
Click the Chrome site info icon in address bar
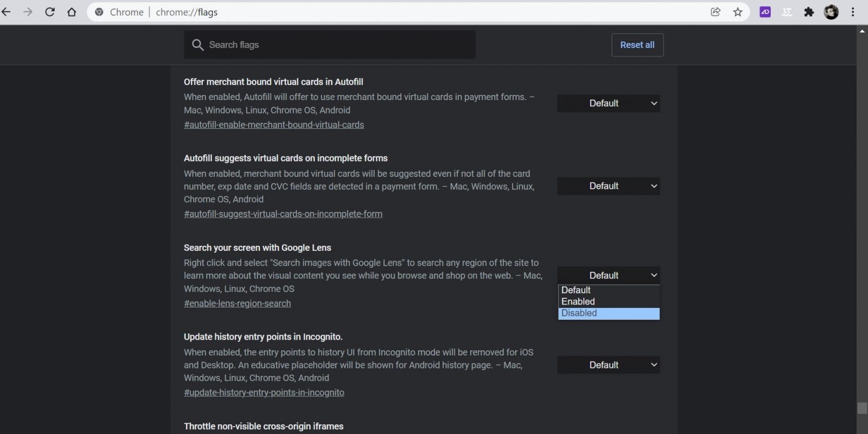pyautogui.click(x=99, y=12)
